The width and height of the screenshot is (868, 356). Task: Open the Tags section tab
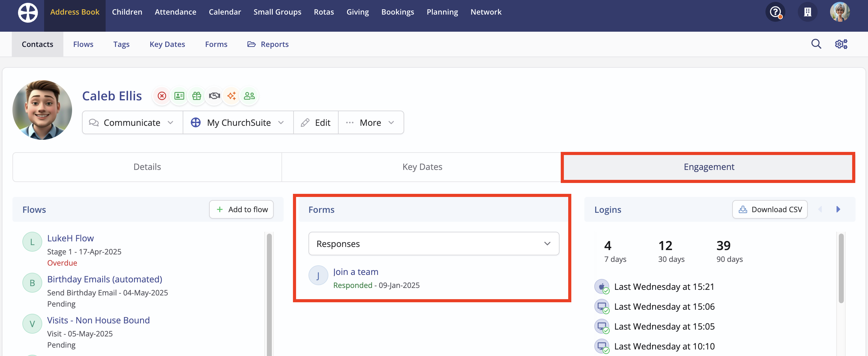pyautogui.click(x=121, y=44)
